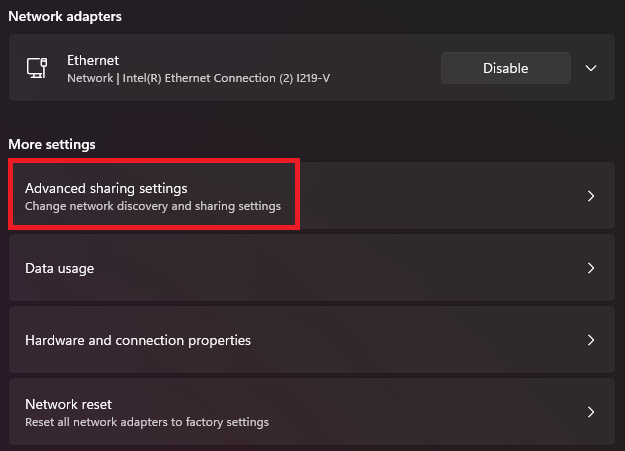Open the Network reset option

pyautogui.click(x=68, y=404)
